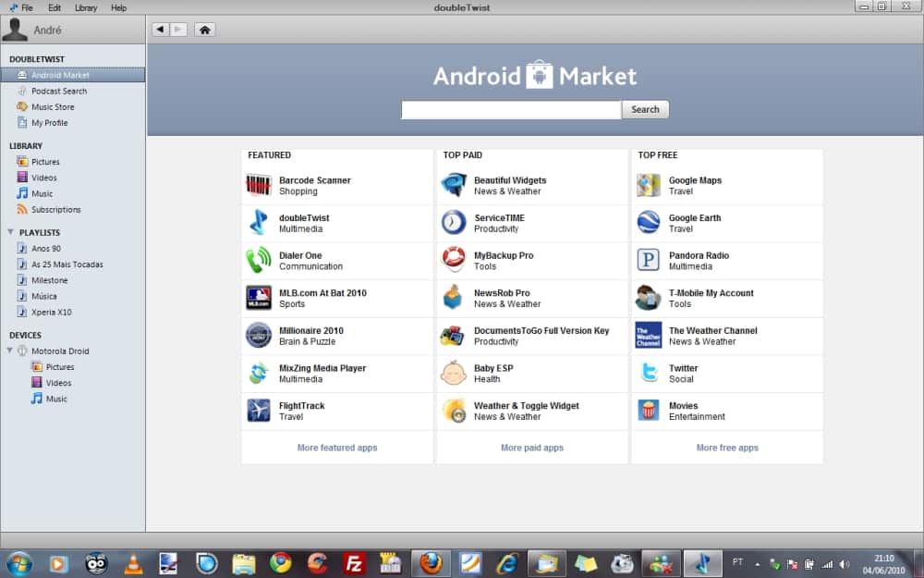Open the Barcode Scanner app icon
The height and width of the screenshot is (578, 924).
pyautogui.click(x=258, y=185)
